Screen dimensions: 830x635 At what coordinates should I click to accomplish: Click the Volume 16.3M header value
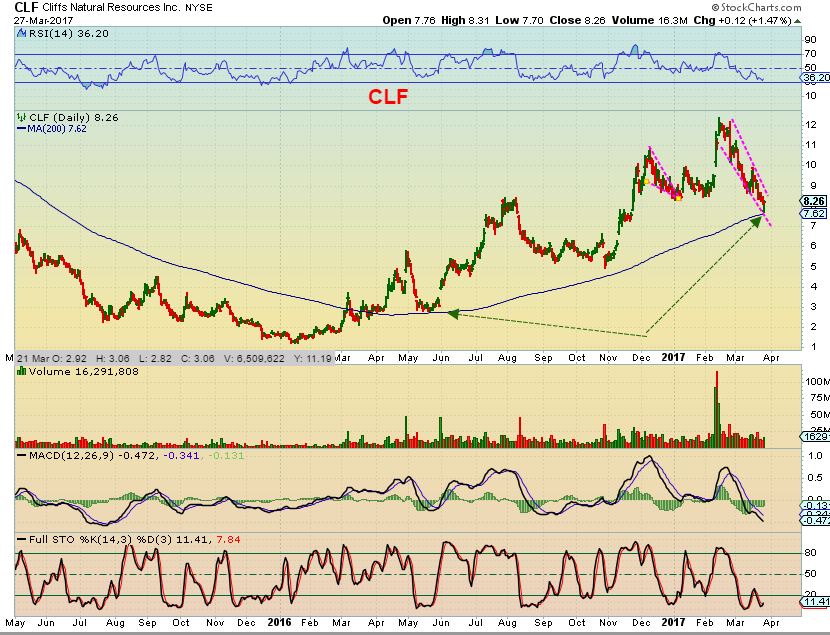[x=649, y=21]
